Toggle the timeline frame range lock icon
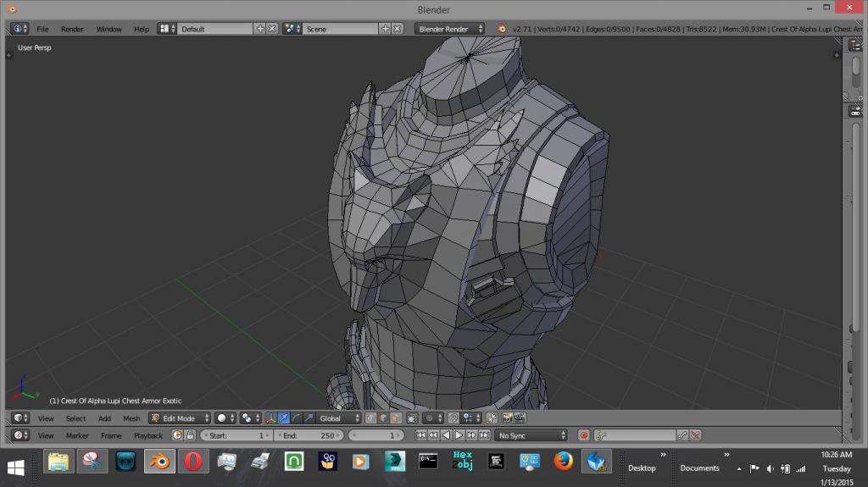The image size is (868, 487). click(x=190, y=435)
